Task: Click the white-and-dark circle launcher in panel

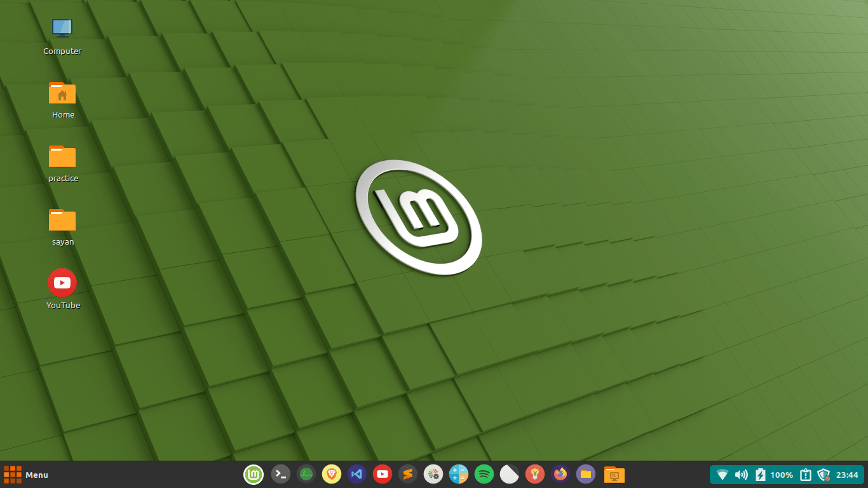Action: [x=510, y=474]
